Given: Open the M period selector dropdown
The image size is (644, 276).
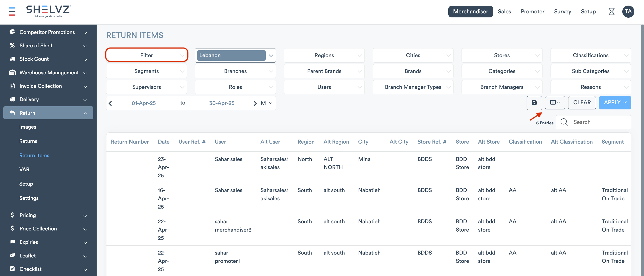Looking at the screenshot, I should [266, 103].
